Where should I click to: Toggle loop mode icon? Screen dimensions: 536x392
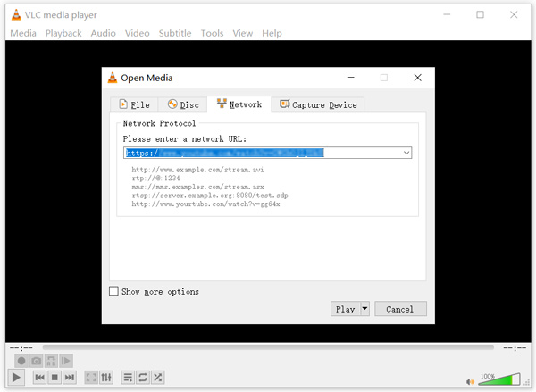coord(143,378)
